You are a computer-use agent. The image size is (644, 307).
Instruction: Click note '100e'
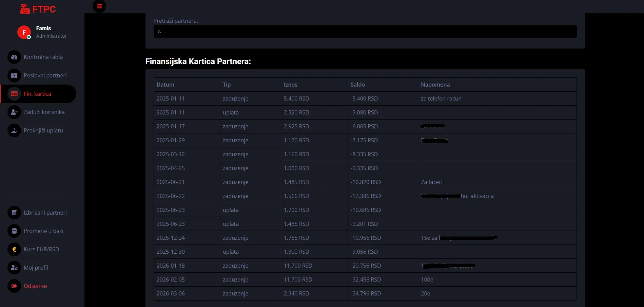[x=427, y=279]
